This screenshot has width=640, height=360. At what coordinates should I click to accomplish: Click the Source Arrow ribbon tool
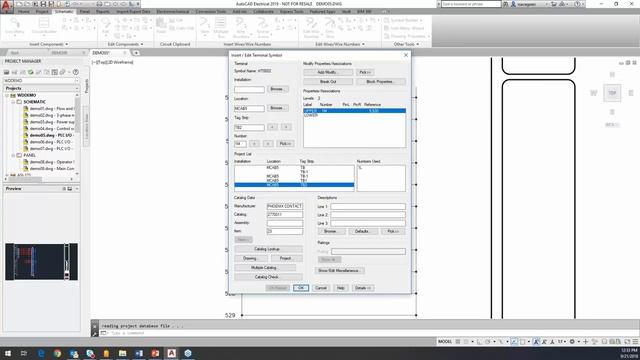[x=263, y=26]
